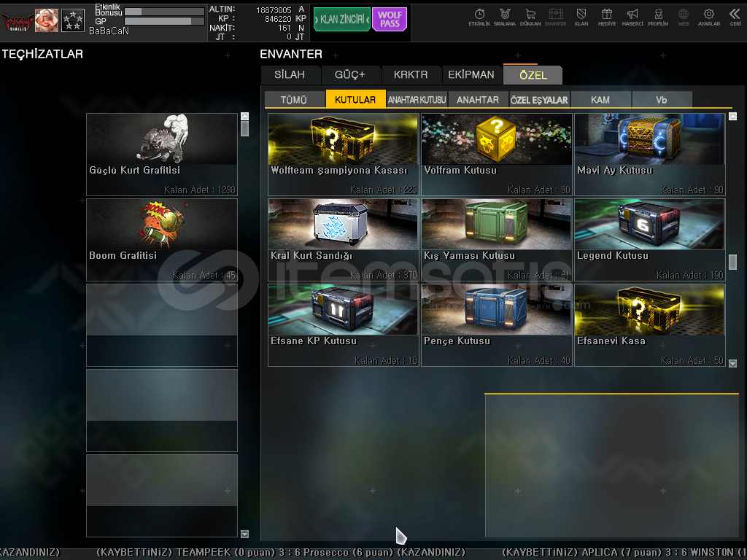747x560 pixels.
Task: Open the PROFİLİM icon
Action: click(658, 17)
